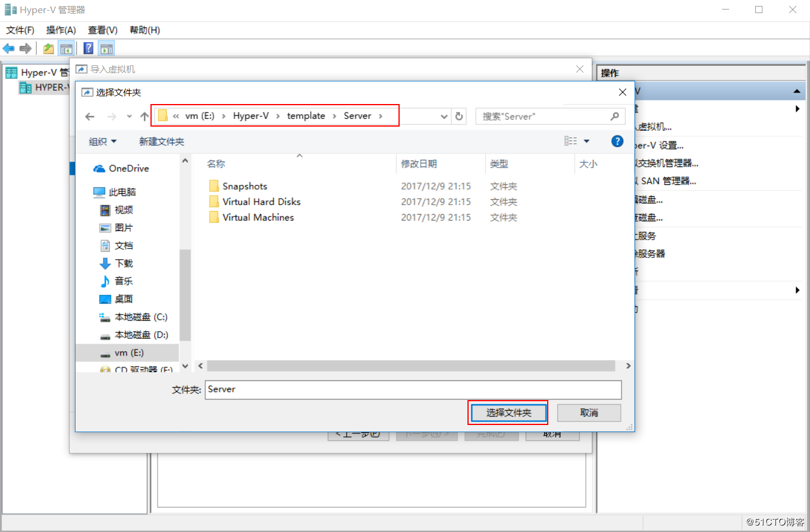Screen dimensions: 810x532
Task: Click the Back arrow in the folder dialog
Action: (x=90, y=117)
